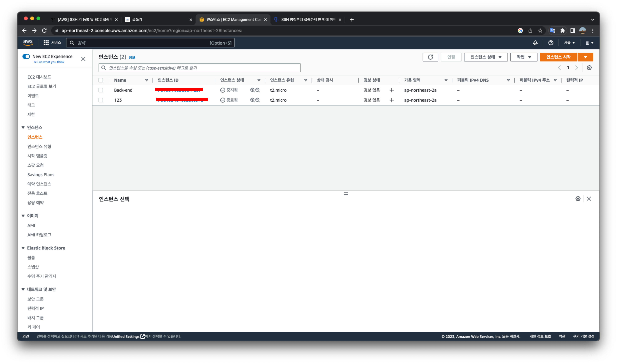The image size is (617, 364).
Task: Check the Back-end instance checkbox
Action: click(x=101, y=90)
